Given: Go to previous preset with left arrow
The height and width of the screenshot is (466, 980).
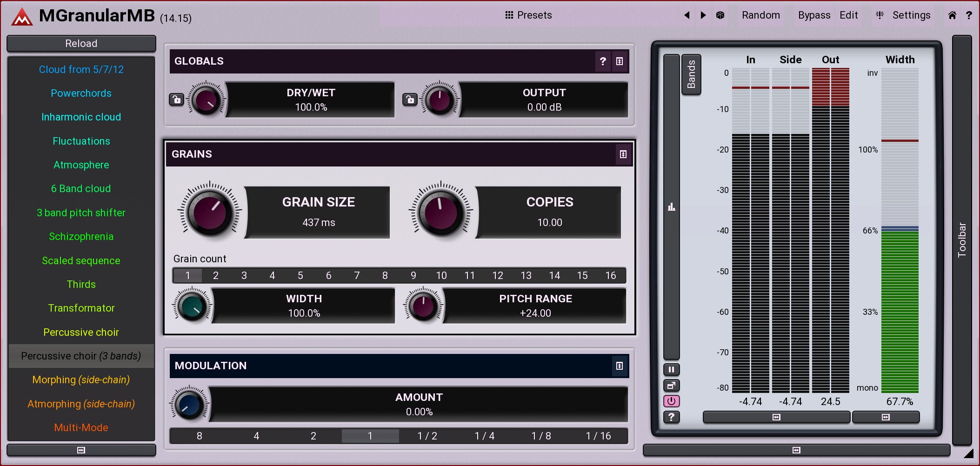Looking at the screenshot, I should [687, 15].
